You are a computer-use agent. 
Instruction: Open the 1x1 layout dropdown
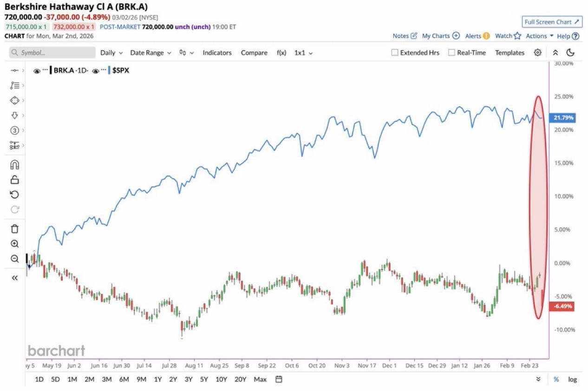point(303,53)
